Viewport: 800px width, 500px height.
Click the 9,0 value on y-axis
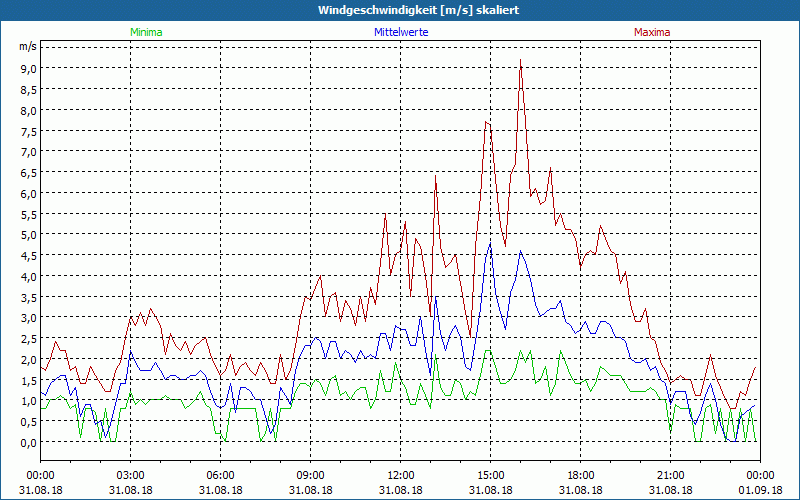point(28,68)
